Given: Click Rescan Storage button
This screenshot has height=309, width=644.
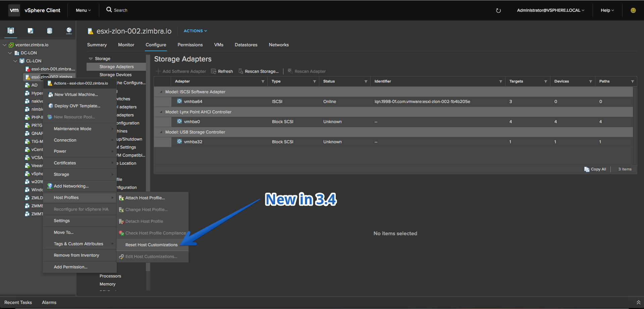Looking at the screenshot, I should pos(259,71).
